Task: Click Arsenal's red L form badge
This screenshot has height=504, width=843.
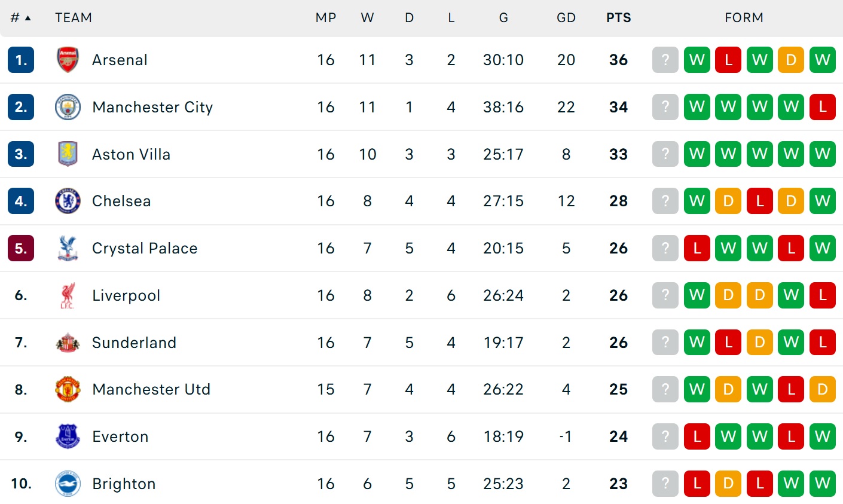Action: pyautogui.click(x=728, y=60)
